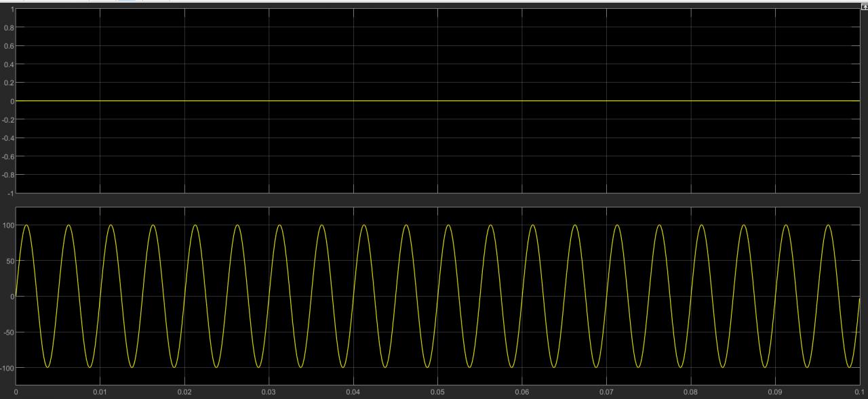
Task: Click the 0.1 time axis end label
Action: coord(859,392)
